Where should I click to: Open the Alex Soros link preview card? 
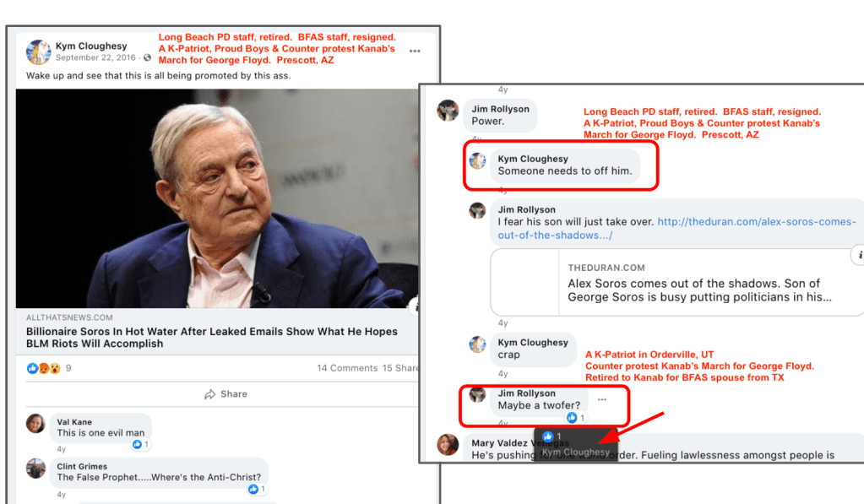point(676,281)
